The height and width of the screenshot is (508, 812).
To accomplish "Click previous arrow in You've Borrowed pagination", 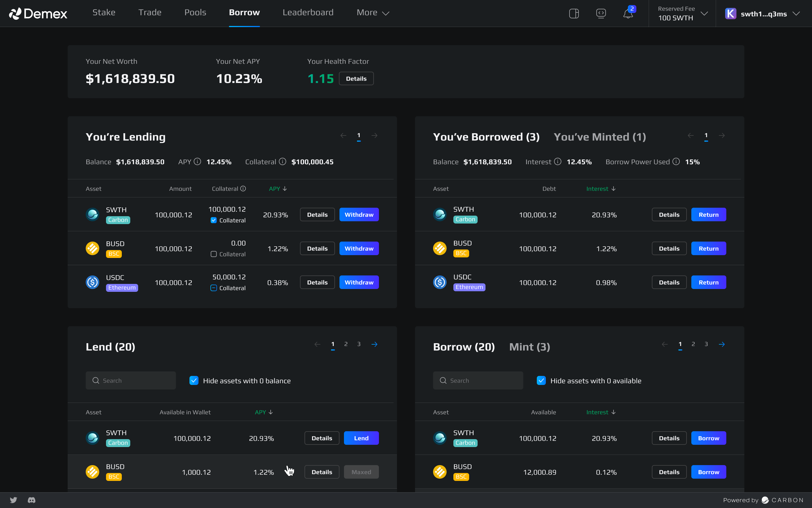I will tap(690, 135).
